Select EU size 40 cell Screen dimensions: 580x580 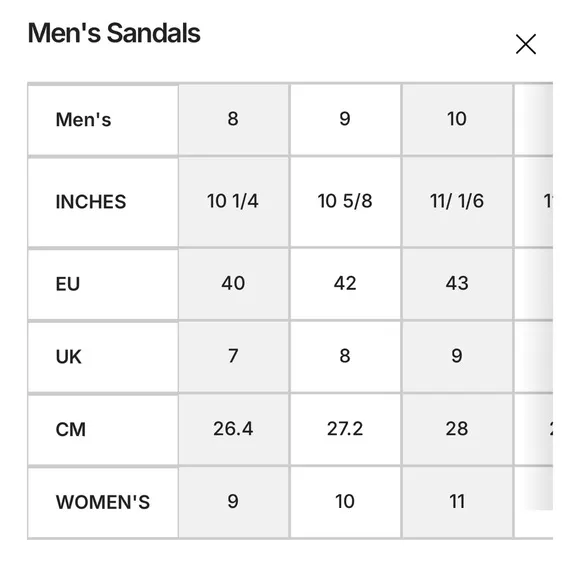pos(233,284)
